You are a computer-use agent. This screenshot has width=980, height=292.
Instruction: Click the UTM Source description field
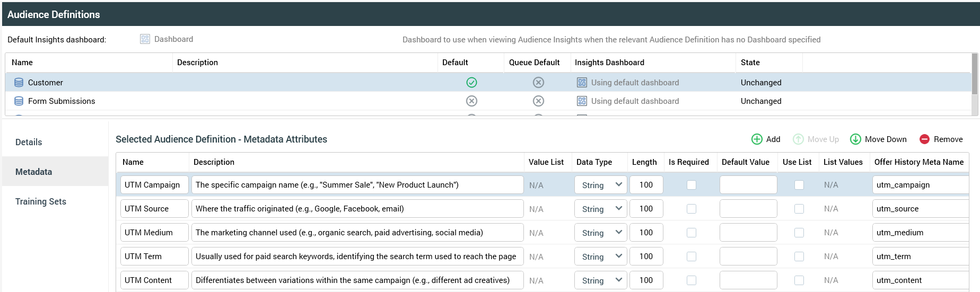tap(357, 209)
